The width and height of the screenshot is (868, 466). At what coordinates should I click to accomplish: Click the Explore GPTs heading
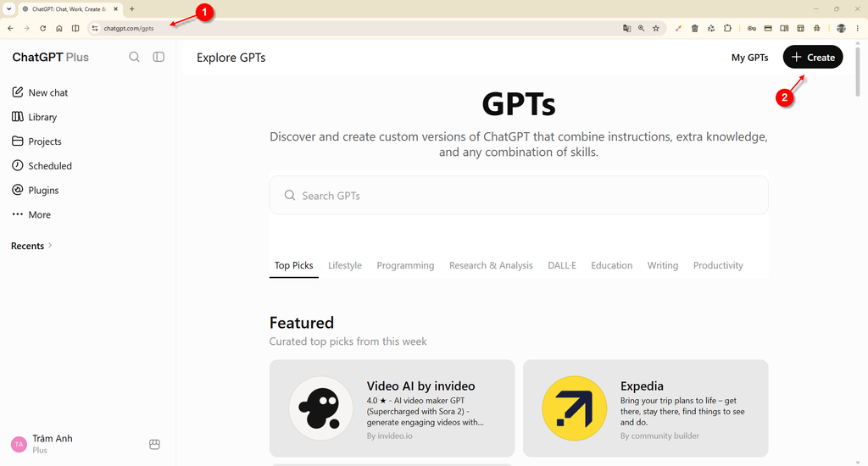[231, 58]
